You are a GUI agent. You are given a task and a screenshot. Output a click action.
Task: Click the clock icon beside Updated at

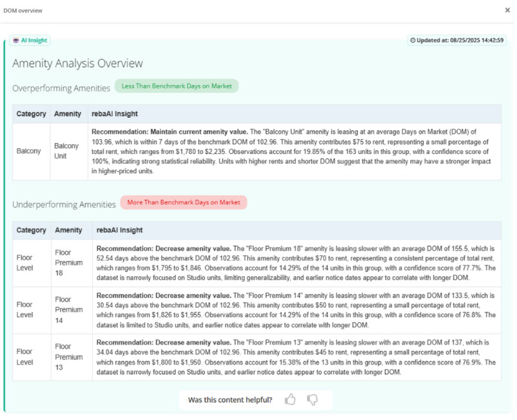point(413,40)
